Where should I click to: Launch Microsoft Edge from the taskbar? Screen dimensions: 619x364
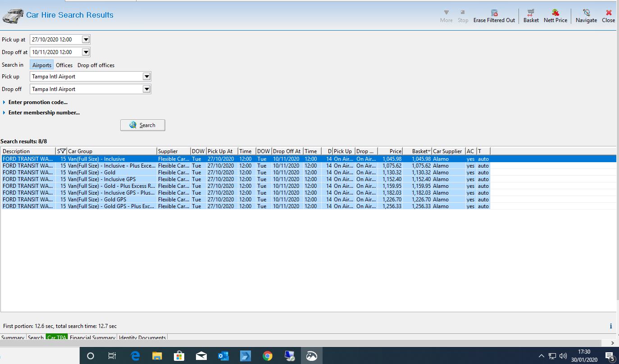[x=135, y=356]
